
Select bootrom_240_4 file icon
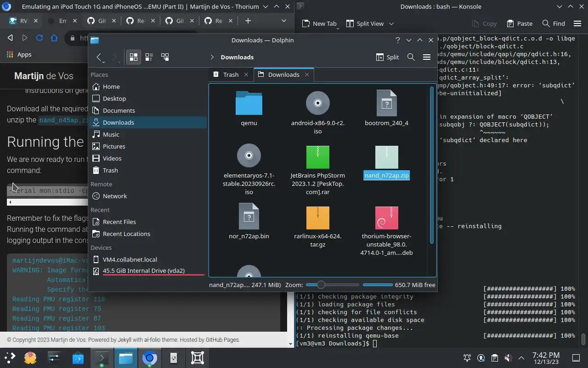387,103
